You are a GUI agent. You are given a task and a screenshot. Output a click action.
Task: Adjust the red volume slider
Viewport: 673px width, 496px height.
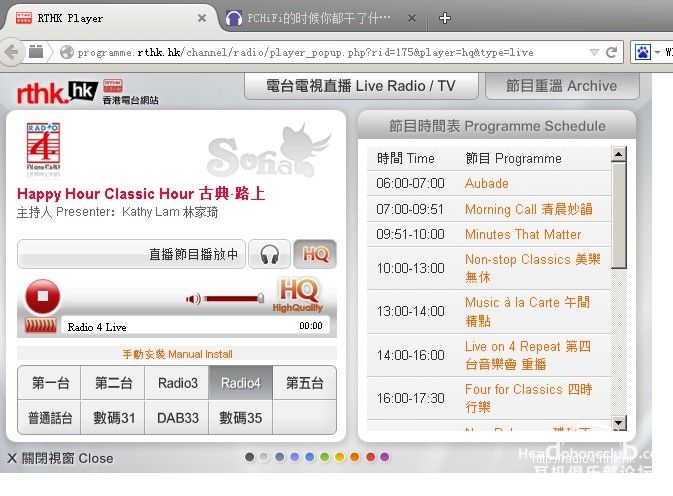pyautogui.click(x=234, y=298)
